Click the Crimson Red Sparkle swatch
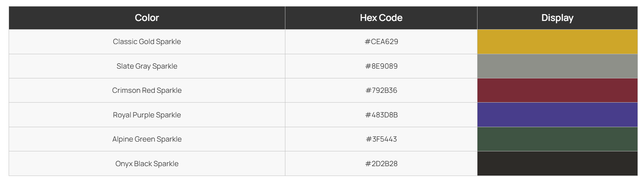Screen dimensions: 644x177 557,90
